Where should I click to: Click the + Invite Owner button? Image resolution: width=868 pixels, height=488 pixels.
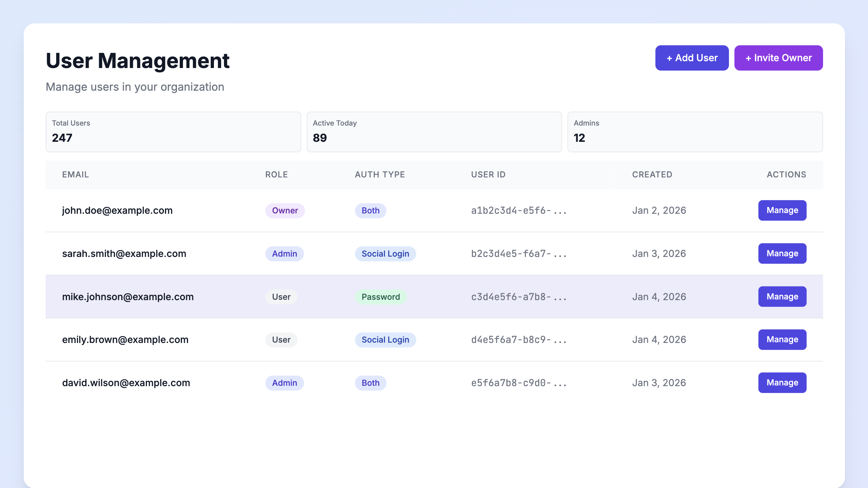[779, 58]
